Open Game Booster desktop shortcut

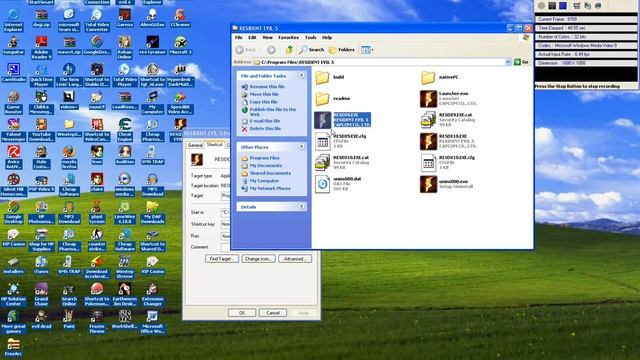(13, 102)
